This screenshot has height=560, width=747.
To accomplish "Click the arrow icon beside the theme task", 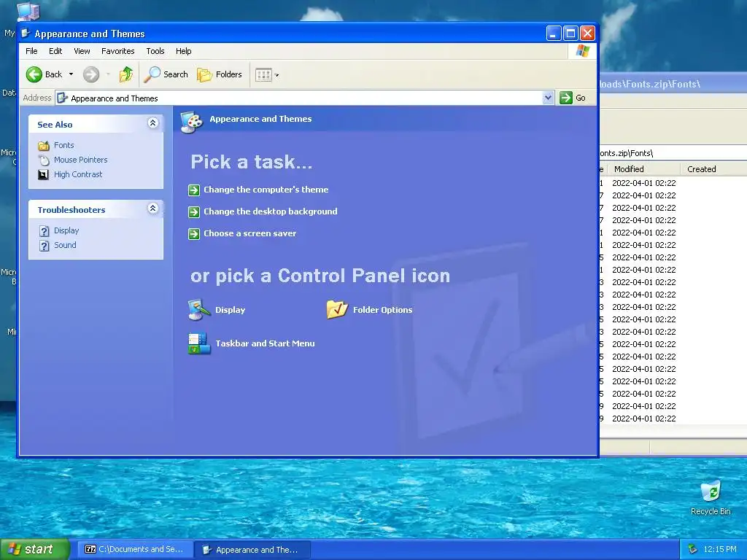I will click(194, 190).
